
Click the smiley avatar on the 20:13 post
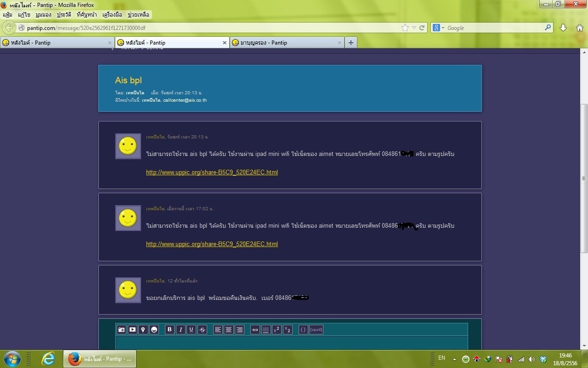coord(128,146)
